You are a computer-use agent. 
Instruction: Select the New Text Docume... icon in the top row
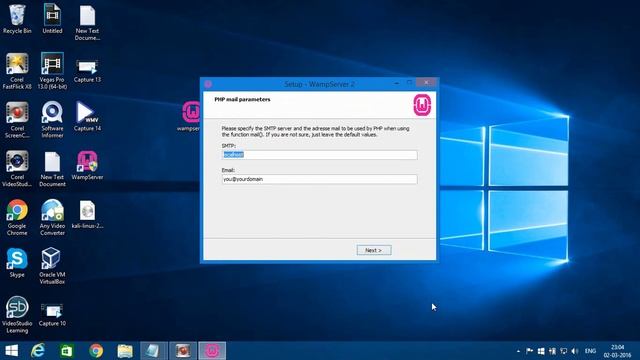point(87,22)
